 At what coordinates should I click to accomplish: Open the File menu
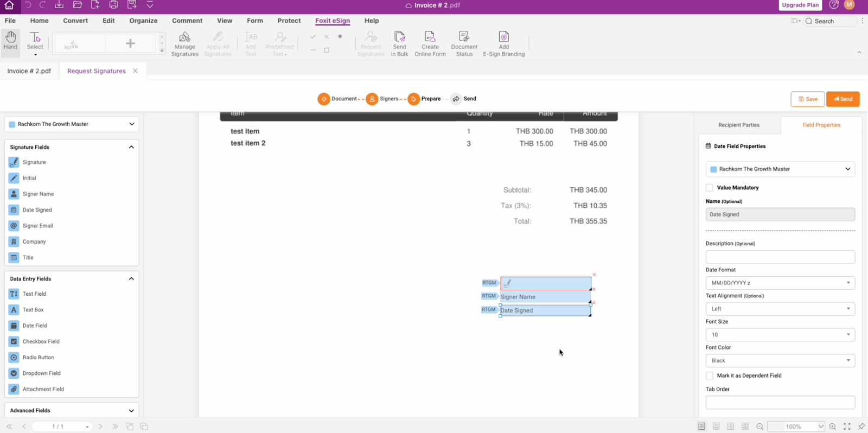(x=10, y=21)
